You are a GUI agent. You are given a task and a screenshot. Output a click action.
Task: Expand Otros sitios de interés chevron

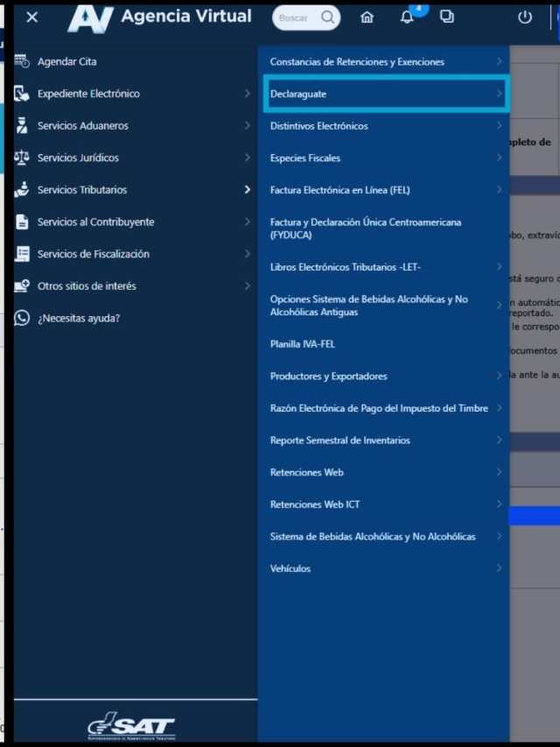tap(247, 285)
